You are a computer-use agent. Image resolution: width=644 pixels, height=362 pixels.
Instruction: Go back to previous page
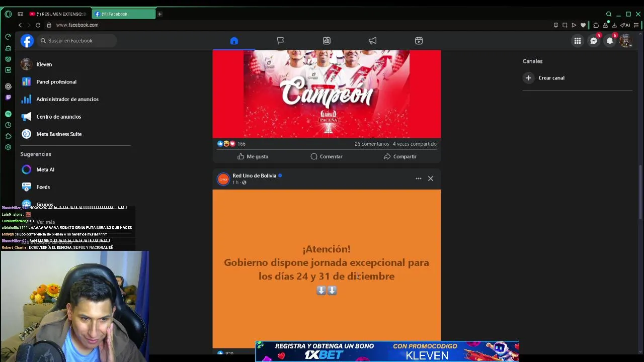20,25
